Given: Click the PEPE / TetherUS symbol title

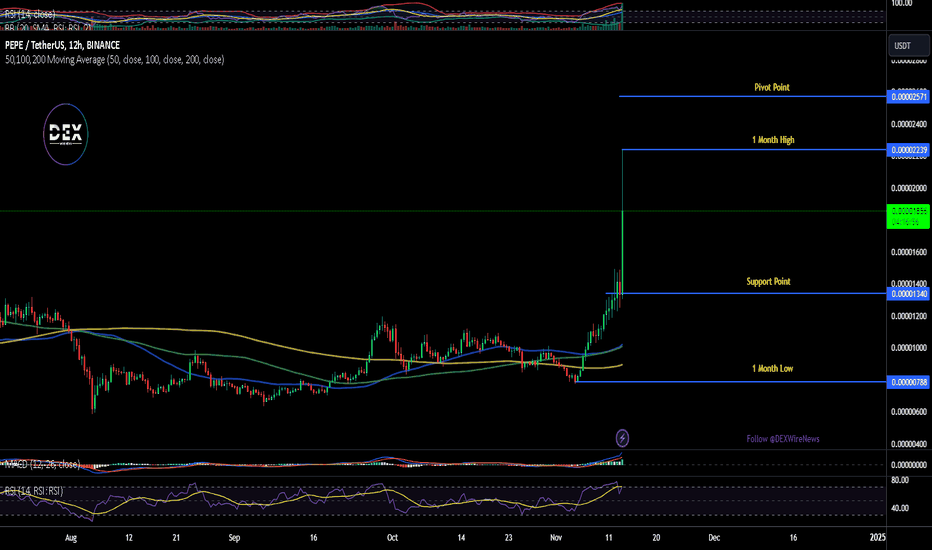Looking at the screenshot, I should tap(62, 45).
